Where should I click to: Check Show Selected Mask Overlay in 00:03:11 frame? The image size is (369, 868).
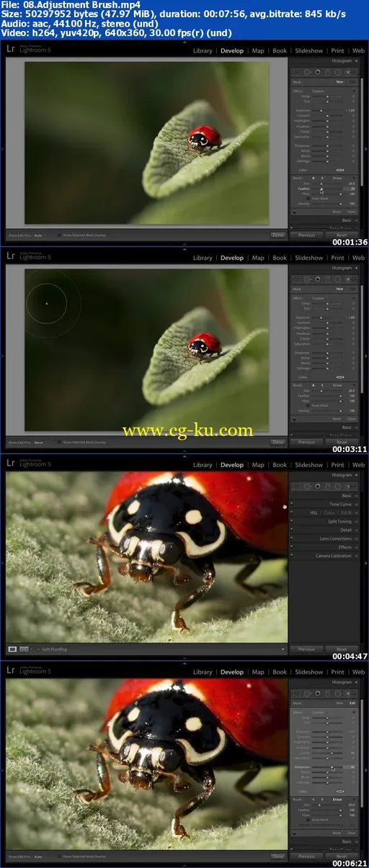point(59,443)
